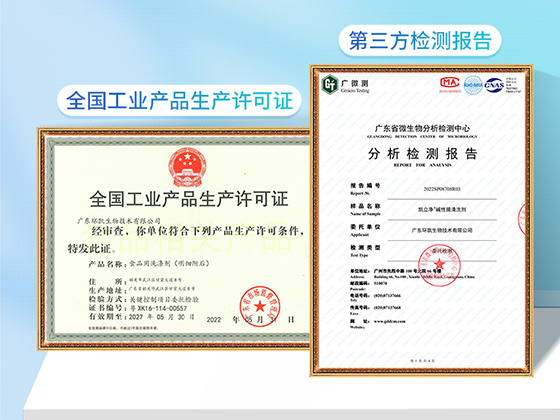Click the 产品名称 line on the license
Viewport: 560px width, 420px height.
point(149,264)
